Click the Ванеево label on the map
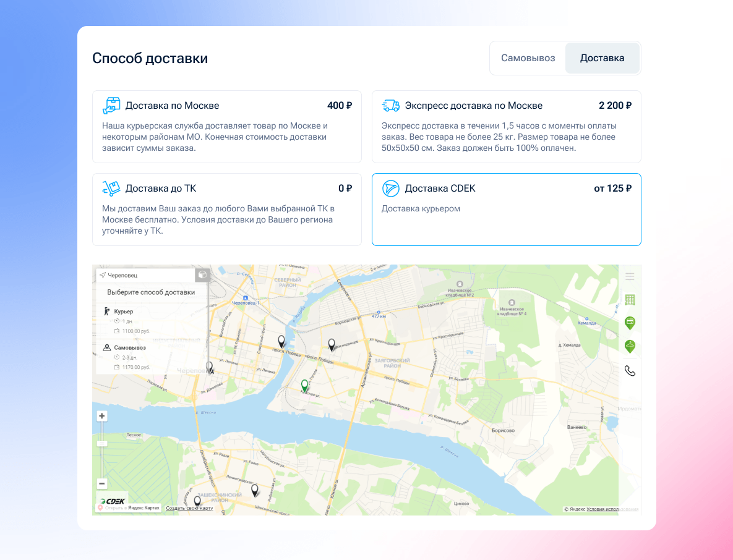Image resolution: width=733 pixels, height=560 pixels. 577,427
